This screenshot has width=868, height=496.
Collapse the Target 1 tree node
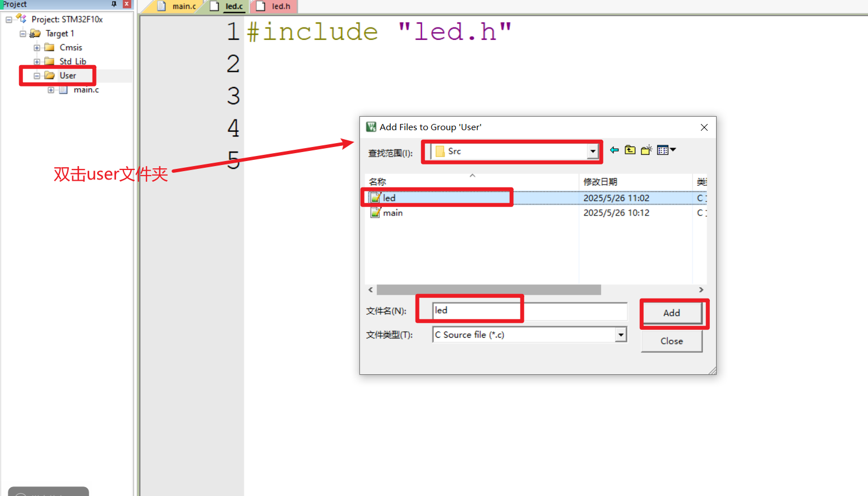[23, 34]
